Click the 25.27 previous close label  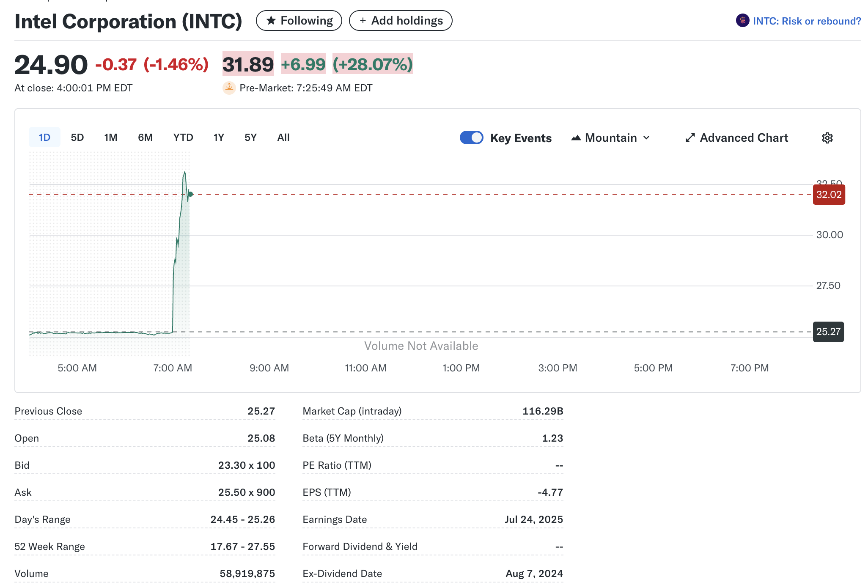(828, 332)
